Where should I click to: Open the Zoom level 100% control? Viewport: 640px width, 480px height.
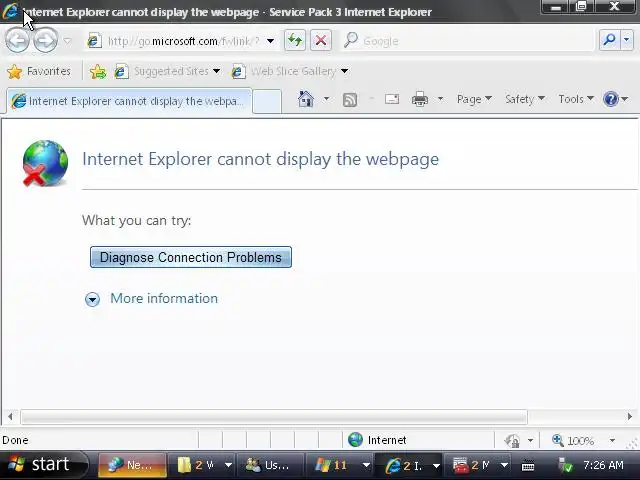(x=573, y=440)
